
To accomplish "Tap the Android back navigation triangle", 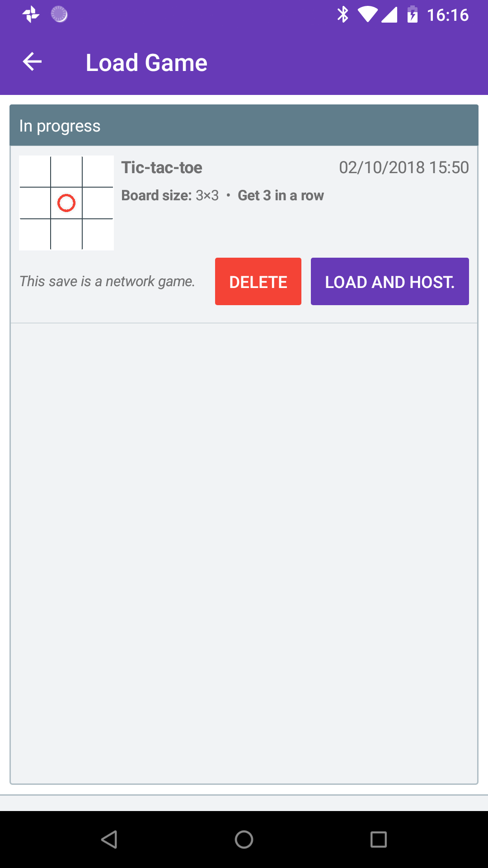I will (x=109, y=840).
